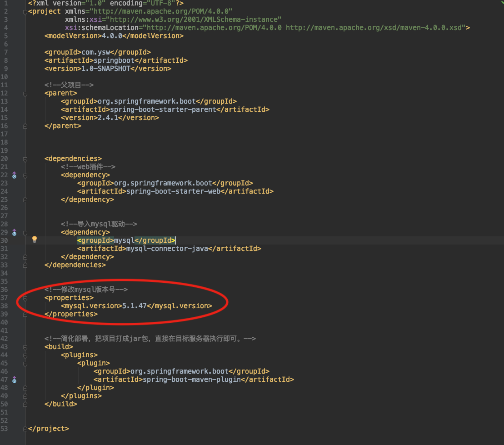This screenshot has height=445, width=504.
Task: Click the 父项目 comment line
Action: coord(69,85)
